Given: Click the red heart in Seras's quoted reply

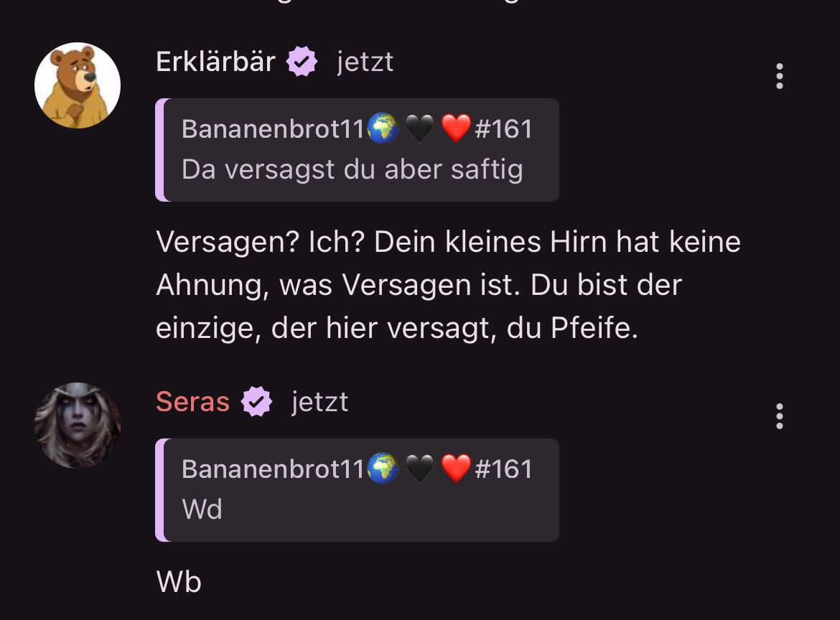Looking at the screenshot, I should point(456,469).
